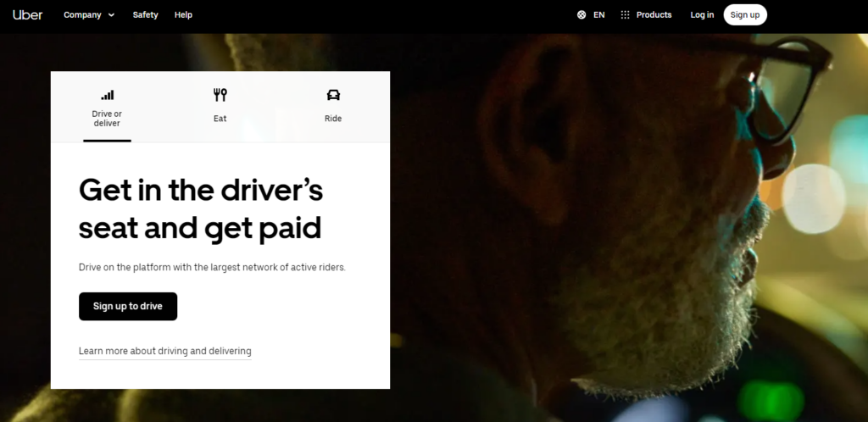Switch to the Ride tab label
The height and width of the screenshot is (422, 868).
coord(333,119)
